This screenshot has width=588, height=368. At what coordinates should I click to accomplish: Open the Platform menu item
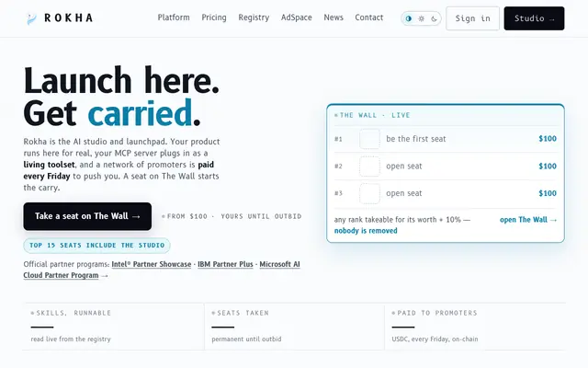click(174, 17)
